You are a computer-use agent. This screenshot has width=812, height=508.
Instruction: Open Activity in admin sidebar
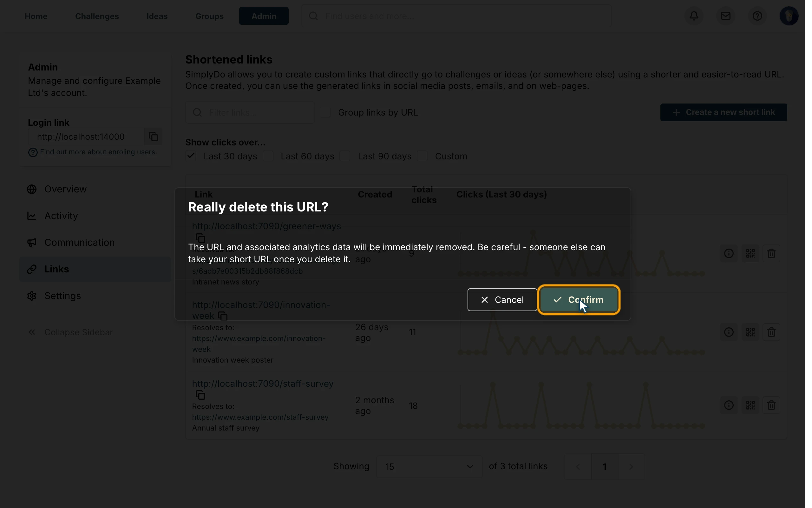pyautogui.click(x=95, y=216)
